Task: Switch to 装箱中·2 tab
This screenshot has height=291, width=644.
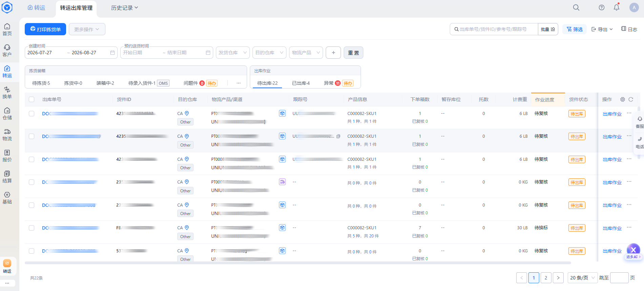Action: tap(105, 83)
